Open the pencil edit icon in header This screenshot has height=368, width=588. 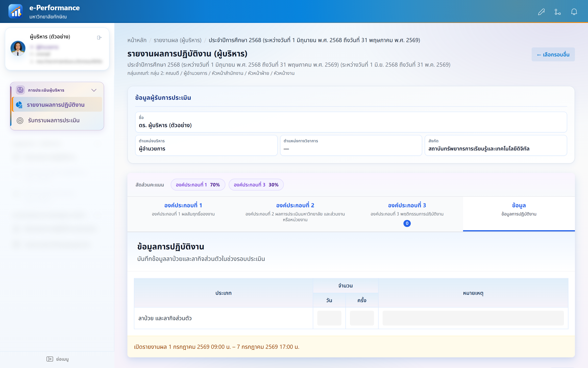click(x=541, y=12)
